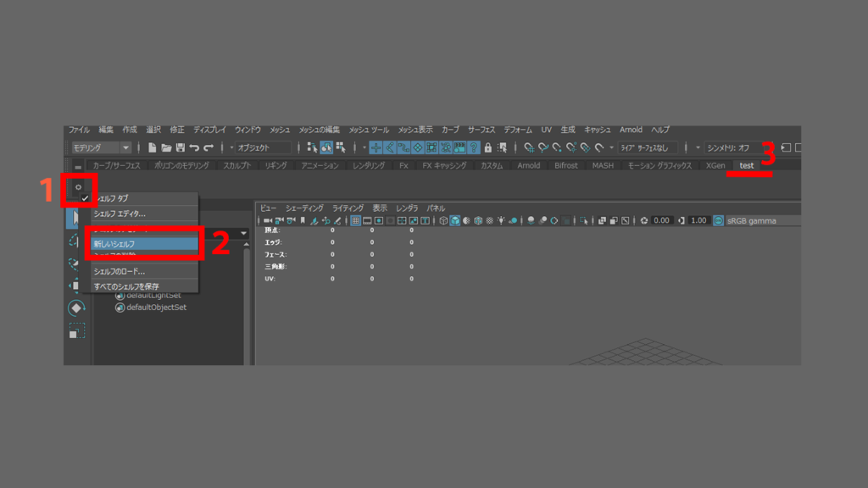The height and width of the screenshot is (488, 868).
Task: Click the viewport bookmark icon
Action: coord(303,221)
